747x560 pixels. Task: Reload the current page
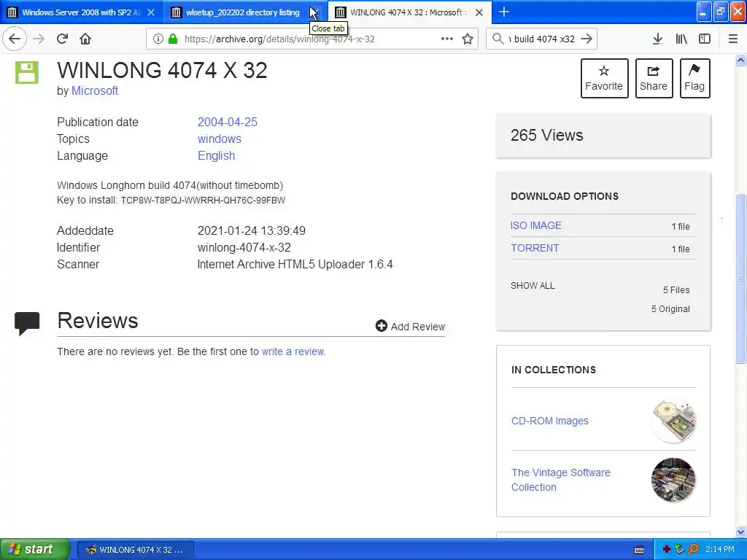click(x=62, y=39)
